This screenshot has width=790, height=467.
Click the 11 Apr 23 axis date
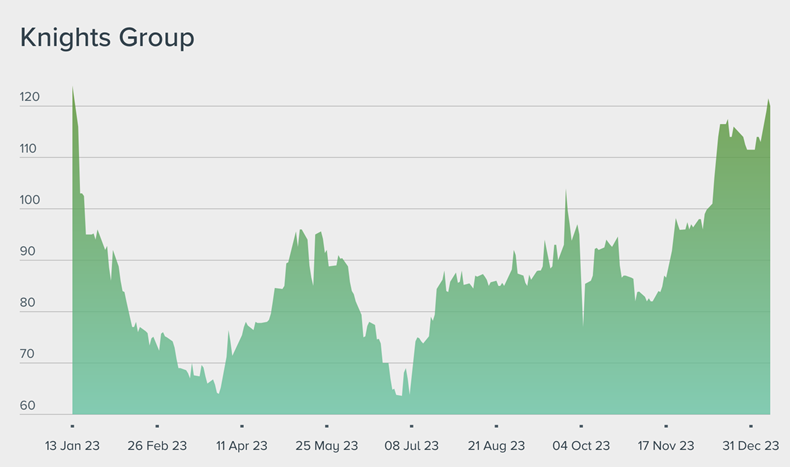241,445
